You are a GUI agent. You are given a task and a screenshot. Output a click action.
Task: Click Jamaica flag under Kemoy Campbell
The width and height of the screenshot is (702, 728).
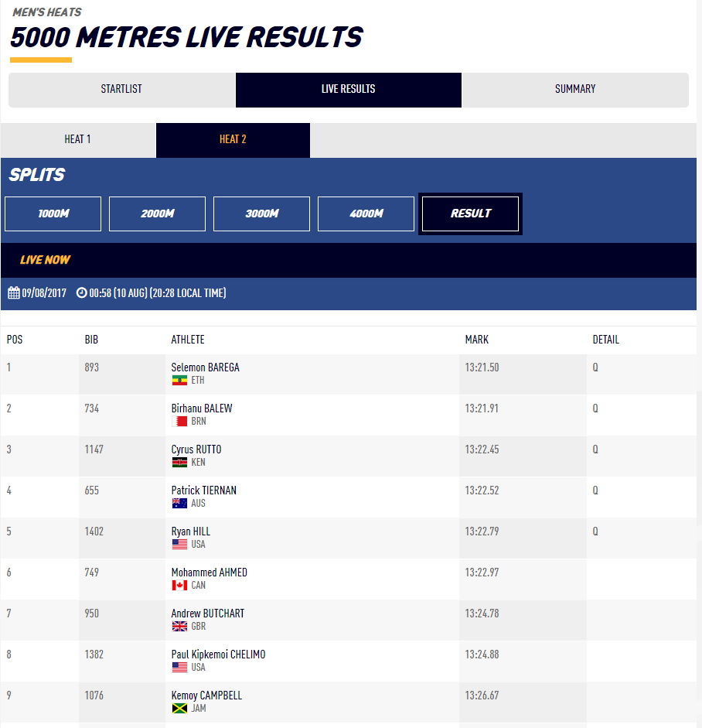[x=179, y=709]
